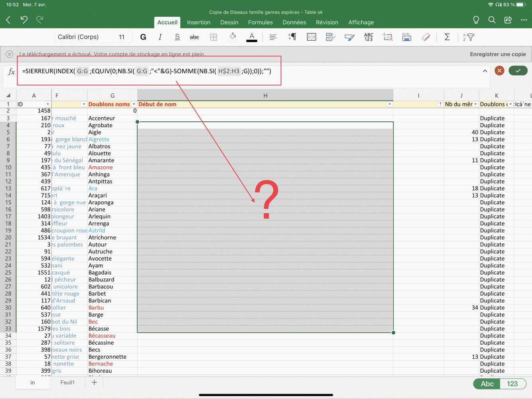This screenshot has width=532, height=399.
Task: Open the Doublons noms filter dropdown
Action: pyautogui.click(x=134, y=104)
